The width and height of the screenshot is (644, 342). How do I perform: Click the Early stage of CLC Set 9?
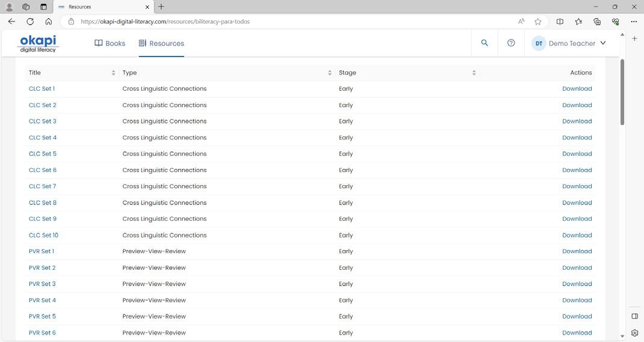point(346,219)
